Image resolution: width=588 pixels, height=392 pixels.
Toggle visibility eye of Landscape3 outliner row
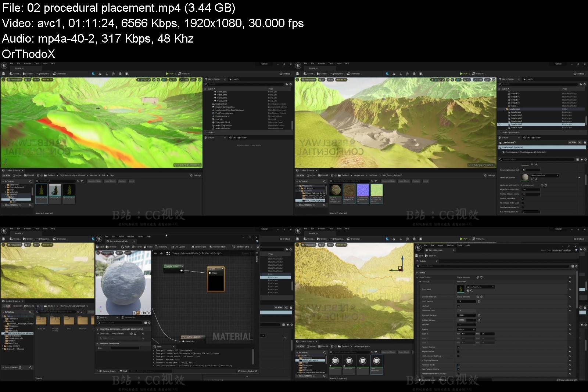point(499,124)
